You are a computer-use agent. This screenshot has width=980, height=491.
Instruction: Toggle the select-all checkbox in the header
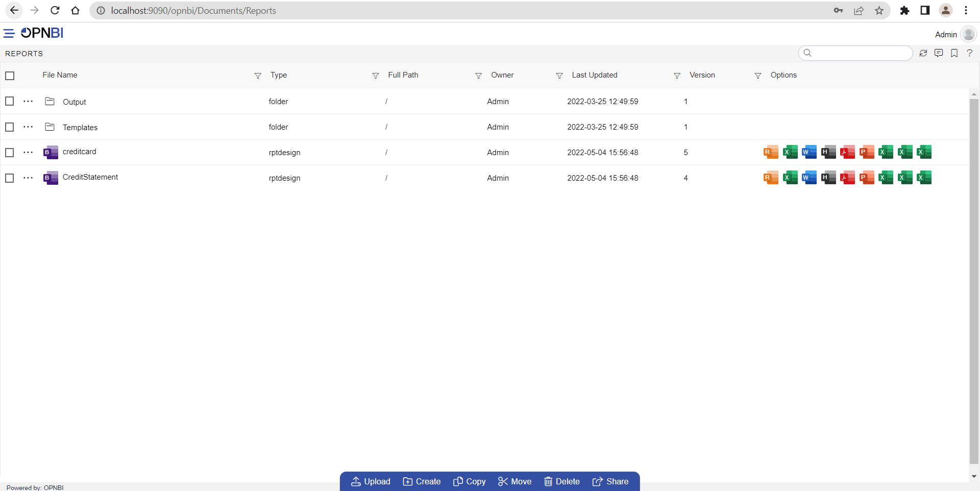[x=10, y=76]
